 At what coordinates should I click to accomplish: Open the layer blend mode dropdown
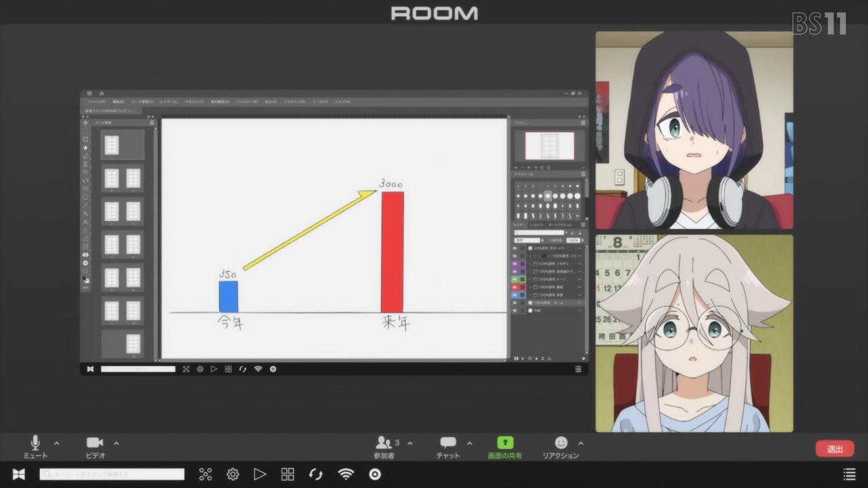528,240
